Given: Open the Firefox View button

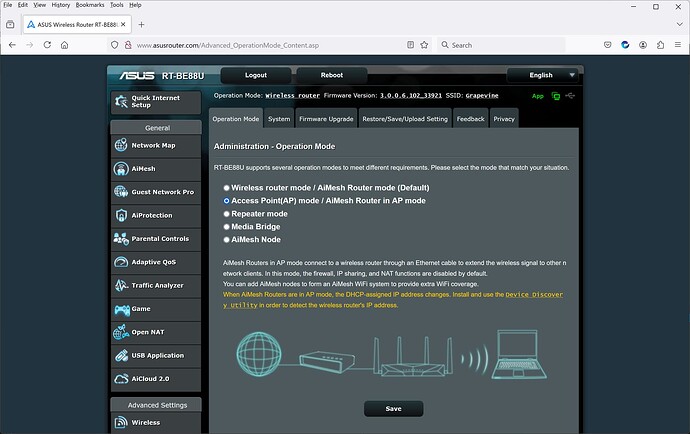Looking at the screenshot, I should 10,25.
